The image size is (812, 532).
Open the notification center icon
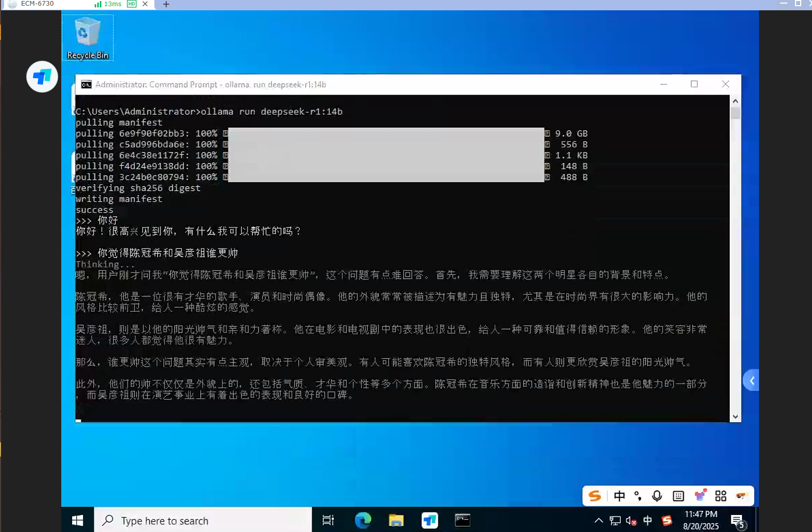coord(738,521)
